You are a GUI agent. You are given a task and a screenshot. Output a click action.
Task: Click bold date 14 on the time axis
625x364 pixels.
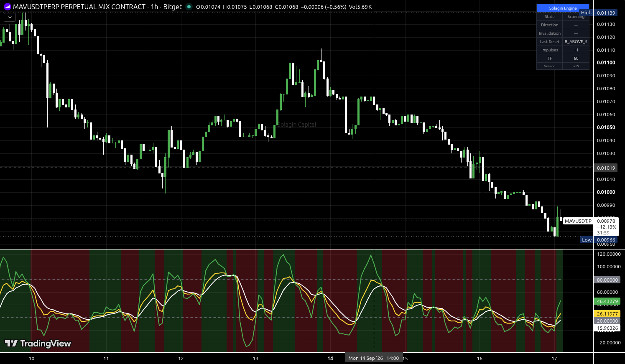pos(330,359)
